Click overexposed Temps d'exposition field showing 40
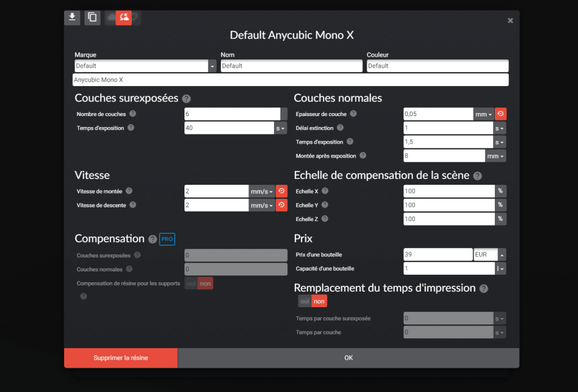Image resolution: width=578 pixels, height=392 pixels. [229, 128]
